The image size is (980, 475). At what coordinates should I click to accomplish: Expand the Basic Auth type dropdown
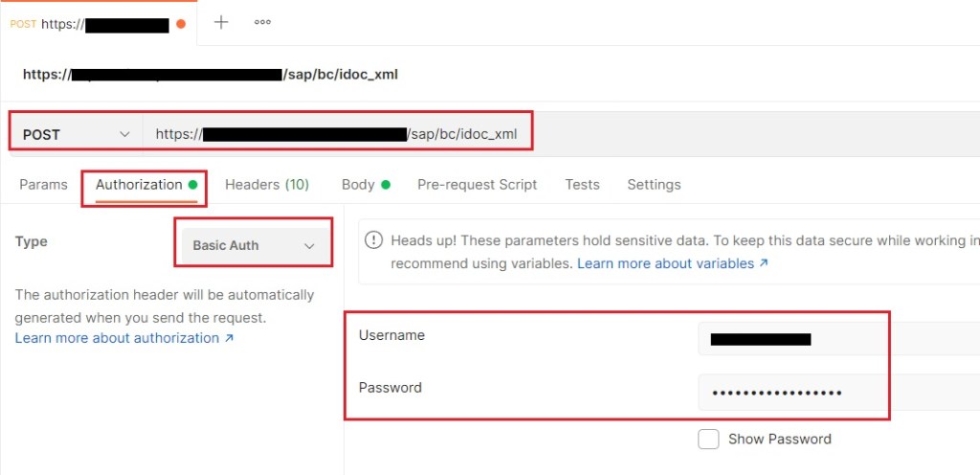coord(254,245)
